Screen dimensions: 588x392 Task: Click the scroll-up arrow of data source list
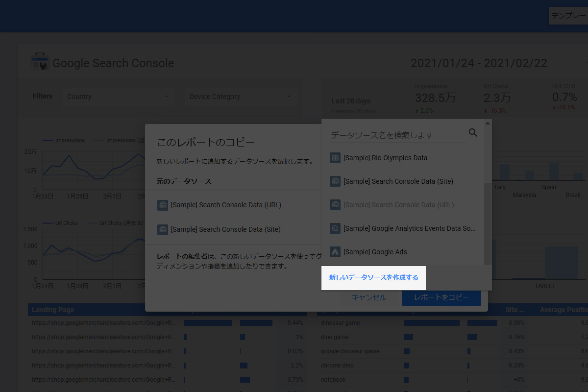[x=487, y=124]
